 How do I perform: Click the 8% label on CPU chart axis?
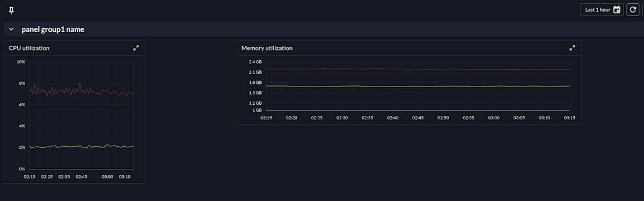[22, 83]
